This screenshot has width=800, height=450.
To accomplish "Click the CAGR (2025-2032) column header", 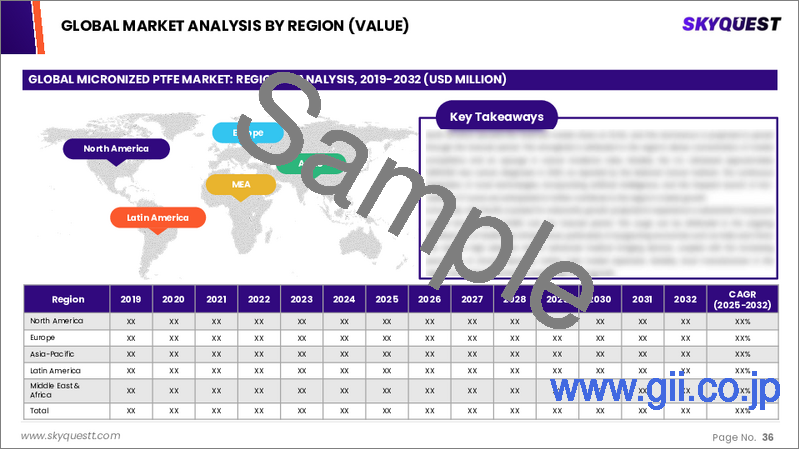I will (x=742, y=299).
